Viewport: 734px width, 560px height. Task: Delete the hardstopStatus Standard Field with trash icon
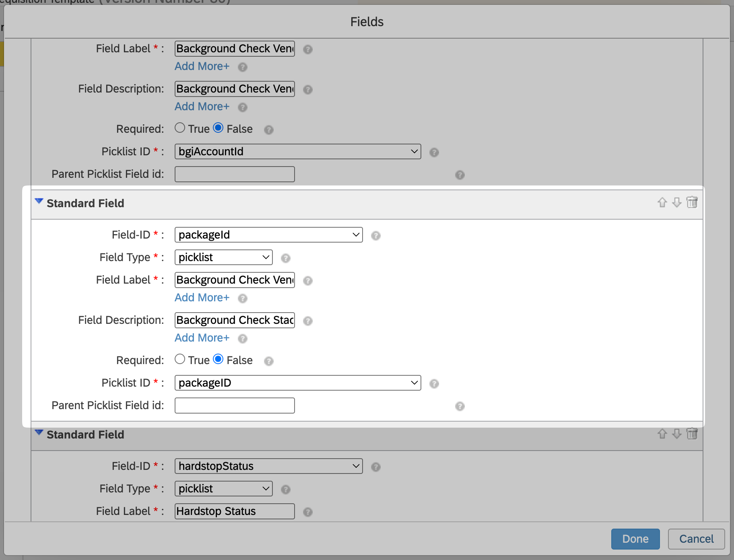pos(692,434)
